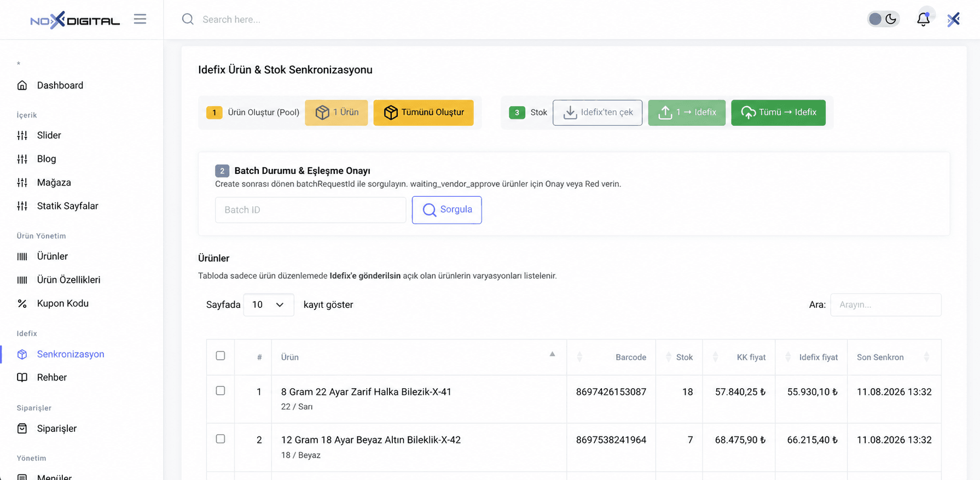Click product name 8 Gram 22 Ayar Zarif Halka Bilezik-X-41
The image size is (980, 480).
[x=366, y=391]
